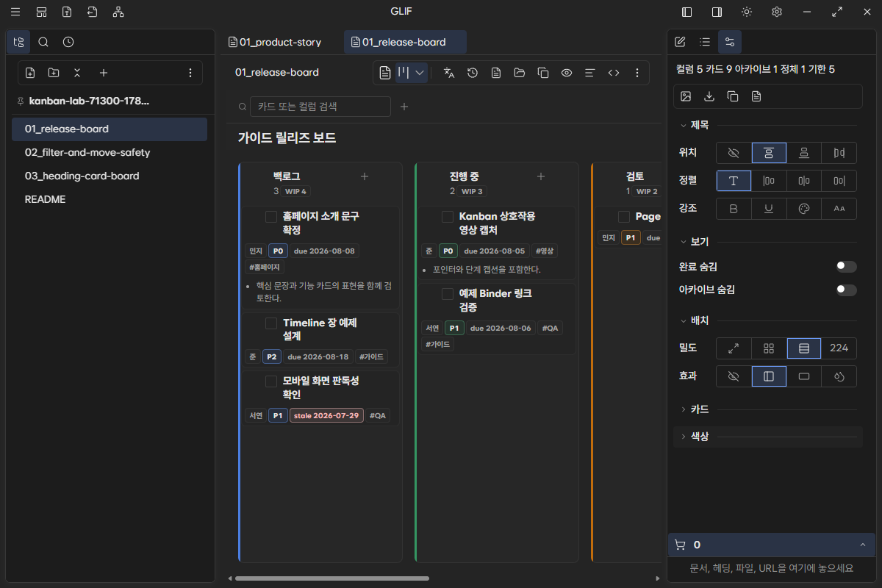Export board as image icon
The width and height of the screenshot is (882, 588).
pyautogui.click(x=686, y=96)
